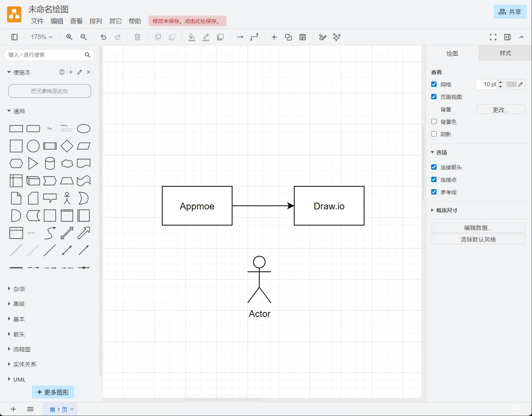532x416 pixels.
Task: Toggle the 网格 grid checkbox
Action: pos(434,84)
